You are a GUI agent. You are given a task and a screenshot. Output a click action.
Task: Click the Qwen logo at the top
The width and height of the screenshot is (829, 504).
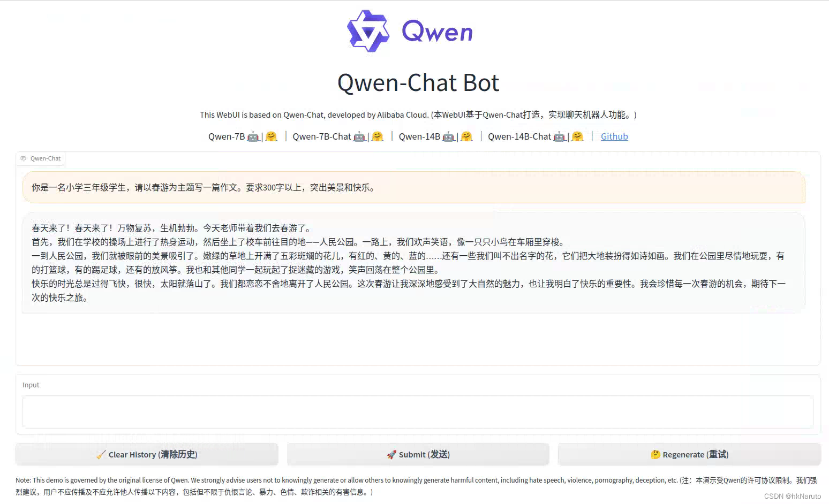(x=410, y=31)
